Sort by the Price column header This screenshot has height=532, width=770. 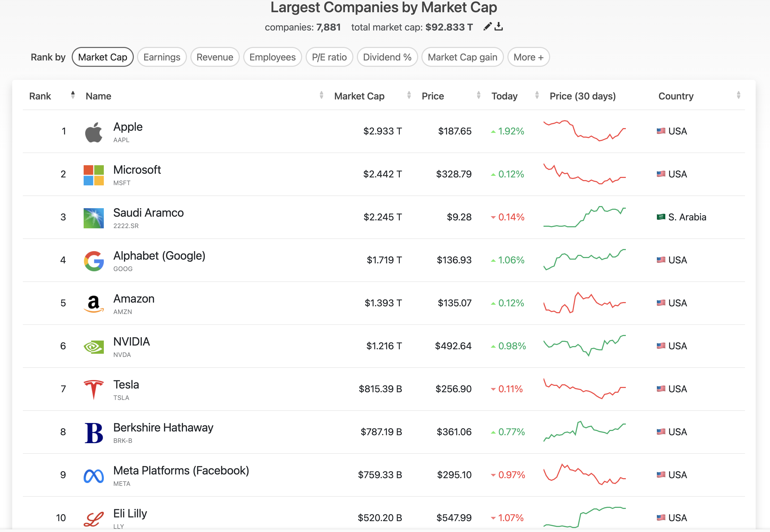click(433, 96)
